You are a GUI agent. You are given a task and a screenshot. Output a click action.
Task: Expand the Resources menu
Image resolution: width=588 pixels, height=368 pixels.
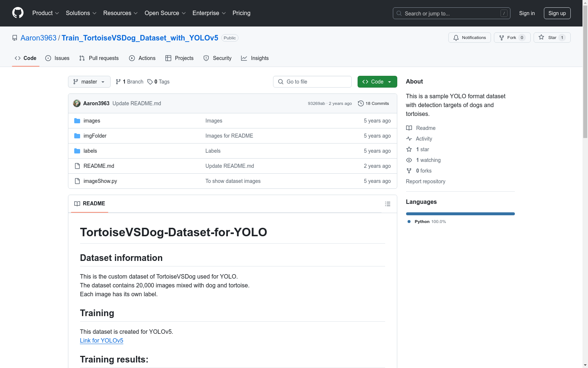[x=121, y=13]
